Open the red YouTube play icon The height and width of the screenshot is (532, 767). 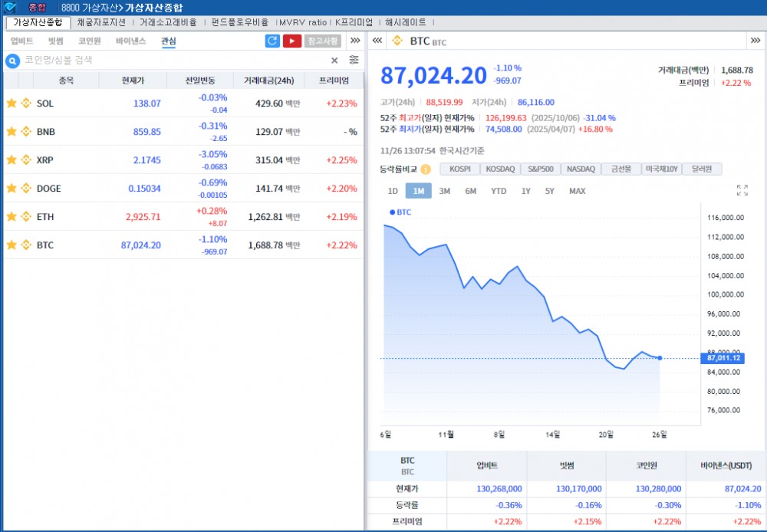point(292,41)
